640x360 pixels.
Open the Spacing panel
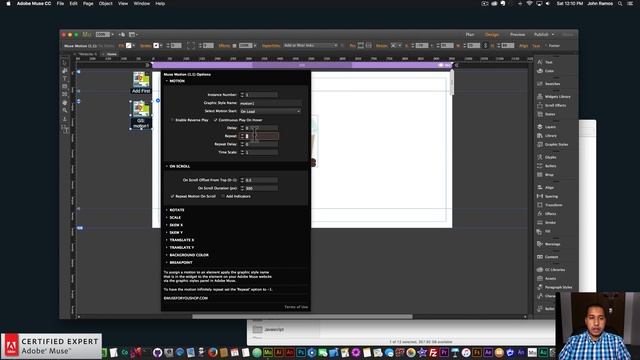coord(547,196)
